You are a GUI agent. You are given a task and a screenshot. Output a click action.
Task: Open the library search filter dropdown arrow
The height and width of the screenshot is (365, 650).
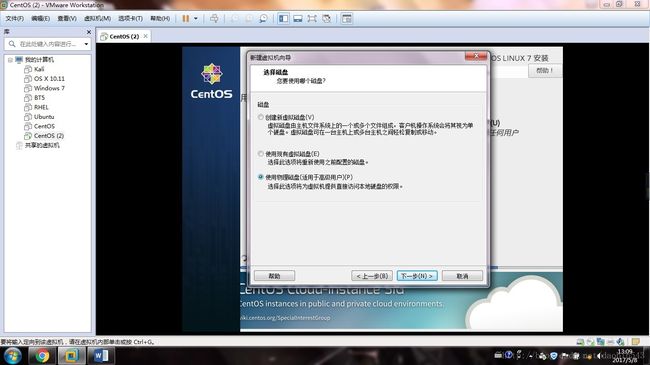coord(86,44)
